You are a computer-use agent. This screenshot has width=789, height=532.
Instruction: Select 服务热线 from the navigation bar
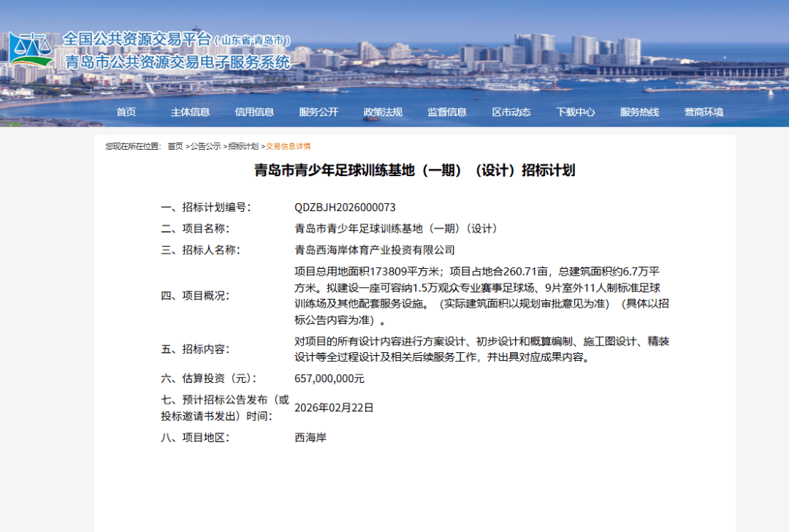639,112
